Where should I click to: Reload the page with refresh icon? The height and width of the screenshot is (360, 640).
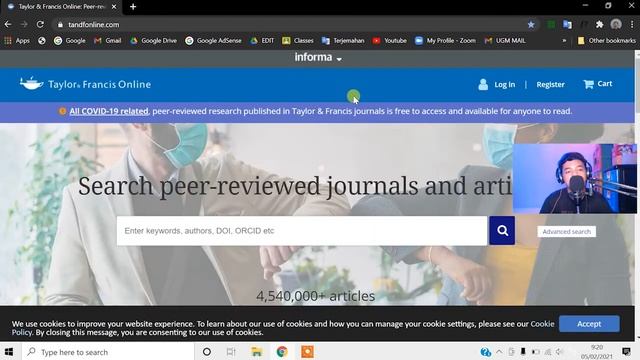click(x=40, y=24)
